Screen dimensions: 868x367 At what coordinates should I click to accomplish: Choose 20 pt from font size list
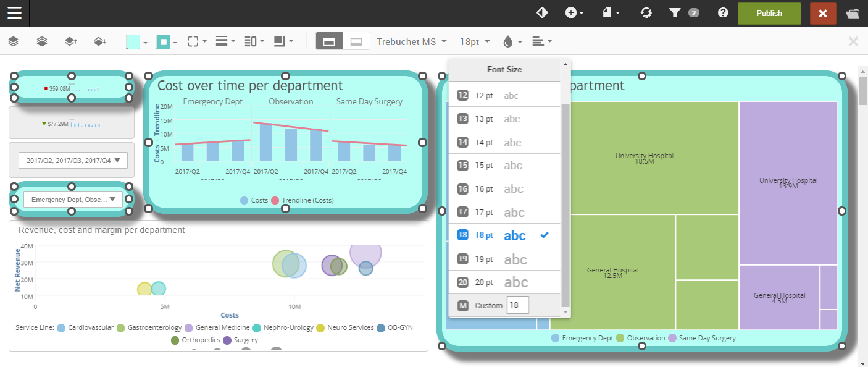(504, 282)
